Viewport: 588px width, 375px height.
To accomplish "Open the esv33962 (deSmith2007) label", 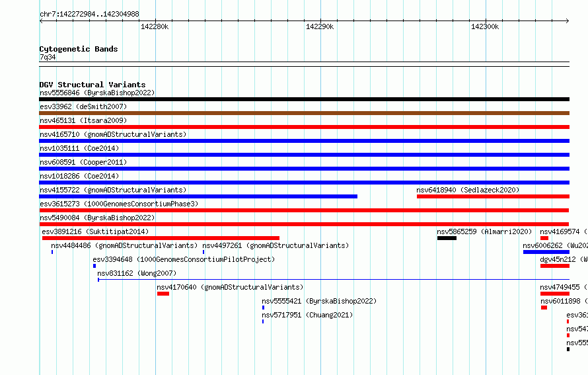I will [x=83, y=106].
